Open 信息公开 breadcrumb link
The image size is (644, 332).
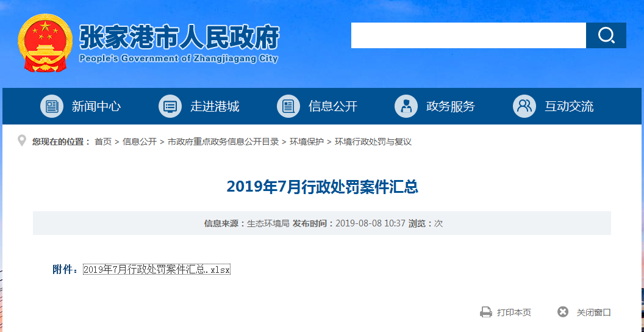coord(140,142)
